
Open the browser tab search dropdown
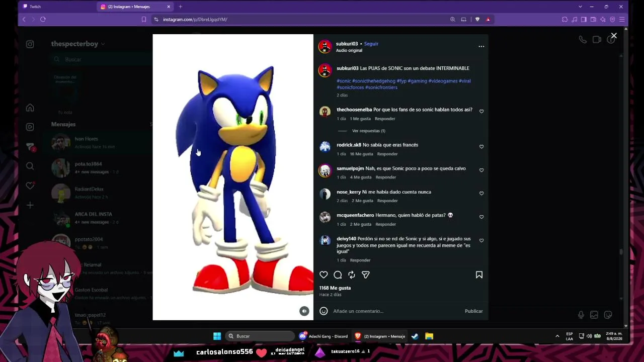coord(580,7)
